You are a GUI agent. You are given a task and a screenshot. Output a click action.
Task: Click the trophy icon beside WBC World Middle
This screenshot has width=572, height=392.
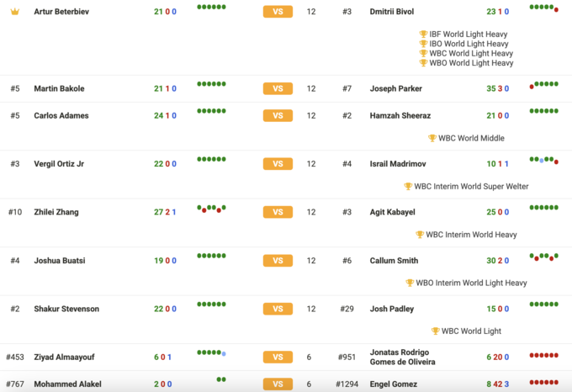click(432, 138)
